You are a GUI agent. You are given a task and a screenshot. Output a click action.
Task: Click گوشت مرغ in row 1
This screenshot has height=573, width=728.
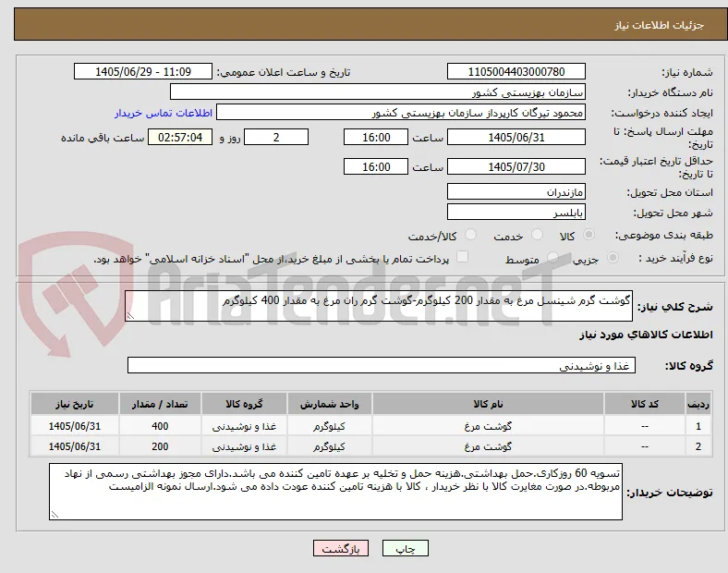[488, 426]
